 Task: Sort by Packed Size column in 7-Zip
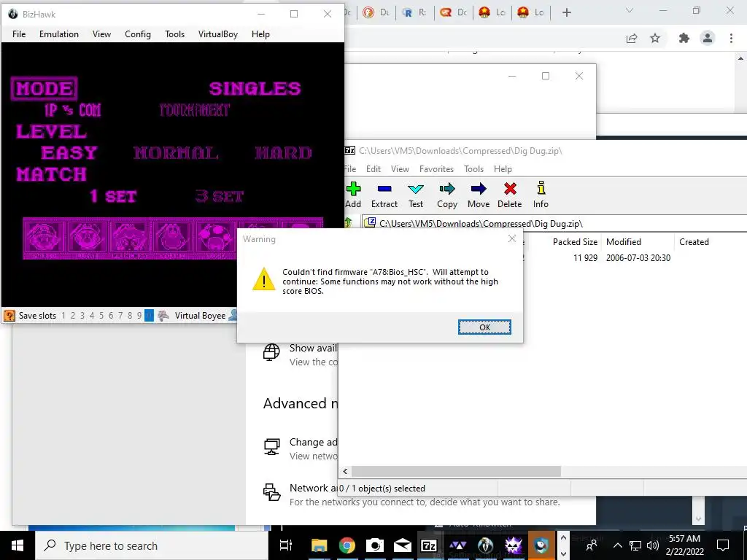tap(575, 242)
